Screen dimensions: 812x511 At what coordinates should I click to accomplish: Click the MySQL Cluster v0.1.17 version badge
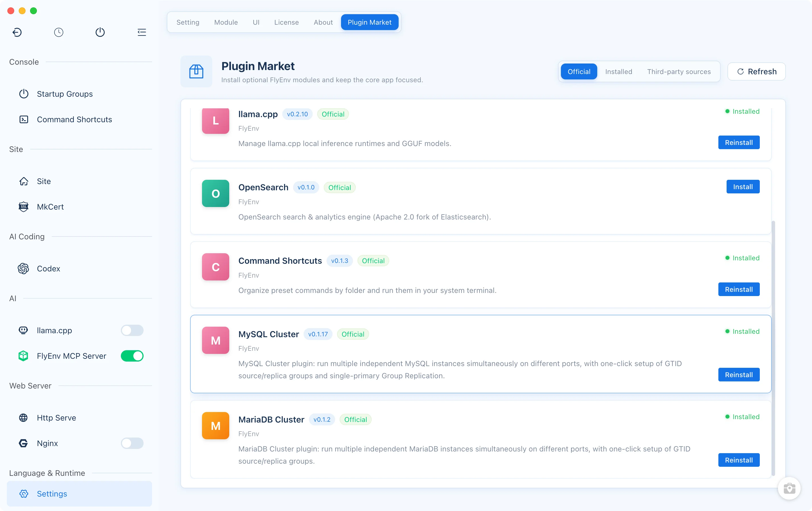click(x=318, y=334)
